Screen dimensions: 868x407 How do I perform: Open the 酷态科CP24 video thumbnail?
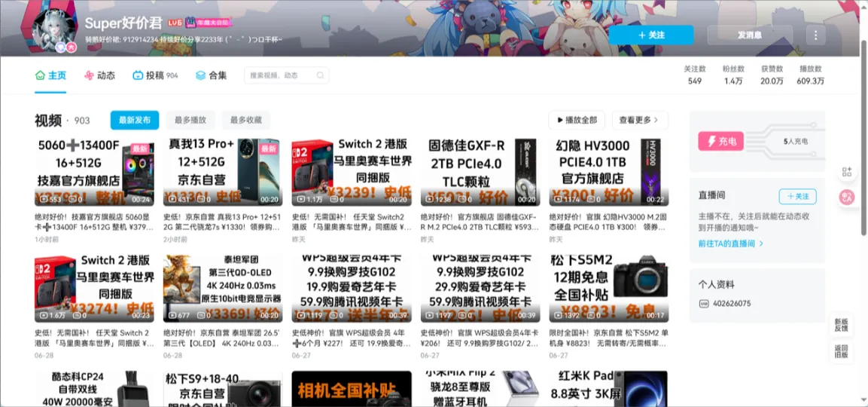[x=94, y=389]
